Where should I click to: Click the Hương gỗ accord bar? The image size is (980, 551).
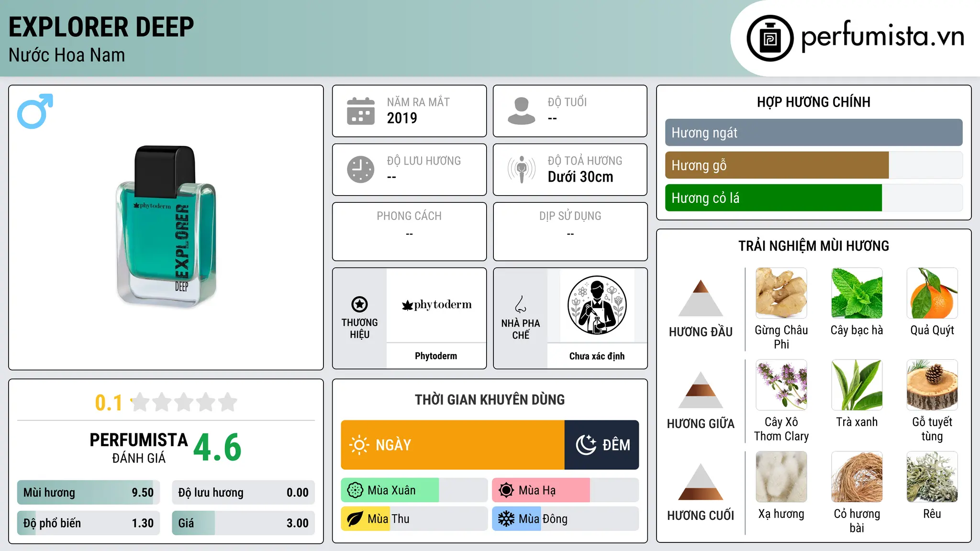[813, 165]
